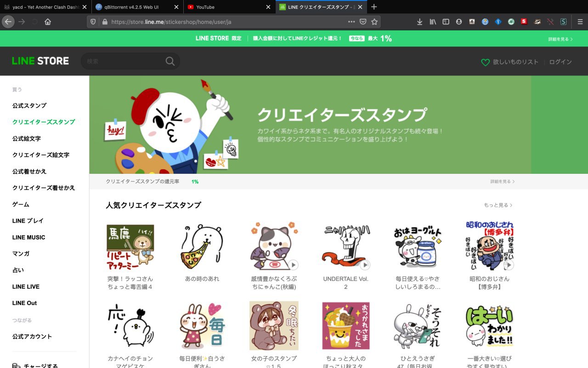588x368 pixels.
Task: Open page actions three-dot menu in address bar
Action: (x=351, y=22)
